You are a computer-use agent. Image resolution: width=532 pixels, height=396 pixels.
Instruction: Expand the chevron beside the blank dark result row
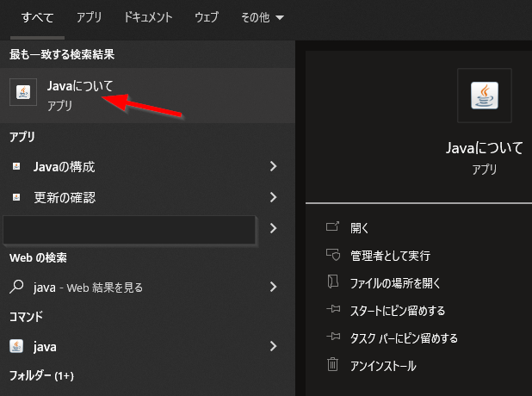[274, 228]
